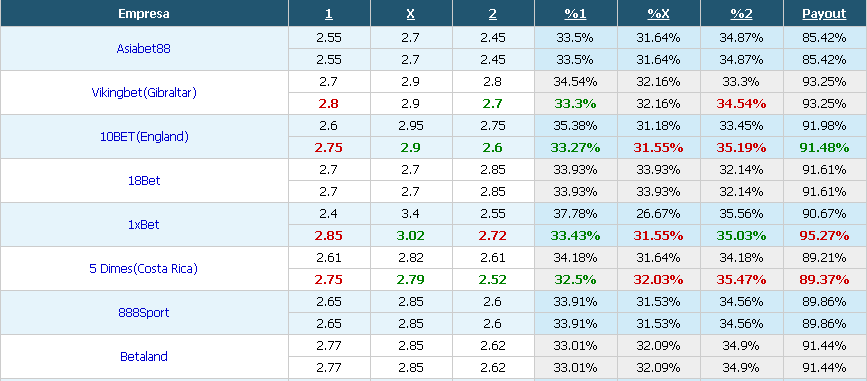Click the Empresa column header
Image resolution: width=867 pixels, height=381 pixels.
click(x=144, y=14)
